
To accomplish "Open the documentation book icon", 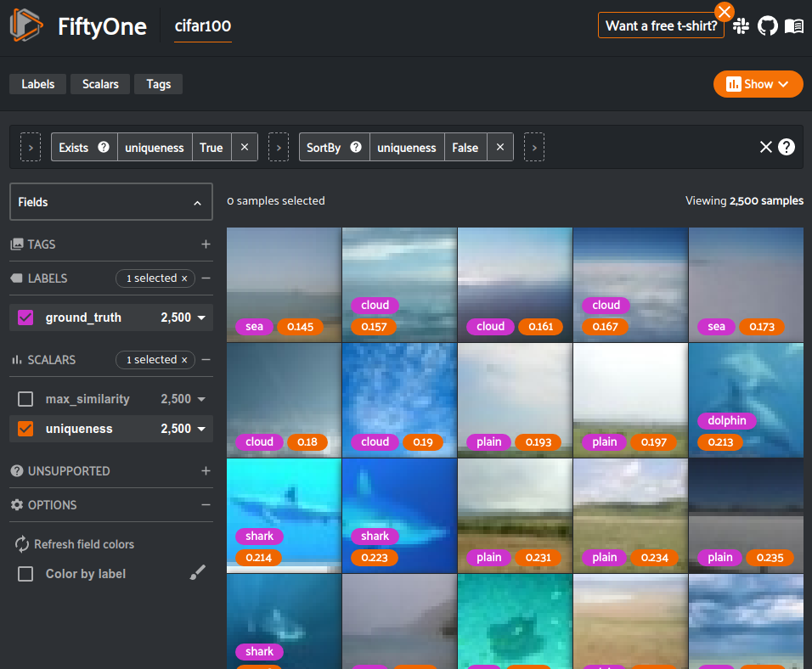I will point(793,26).
